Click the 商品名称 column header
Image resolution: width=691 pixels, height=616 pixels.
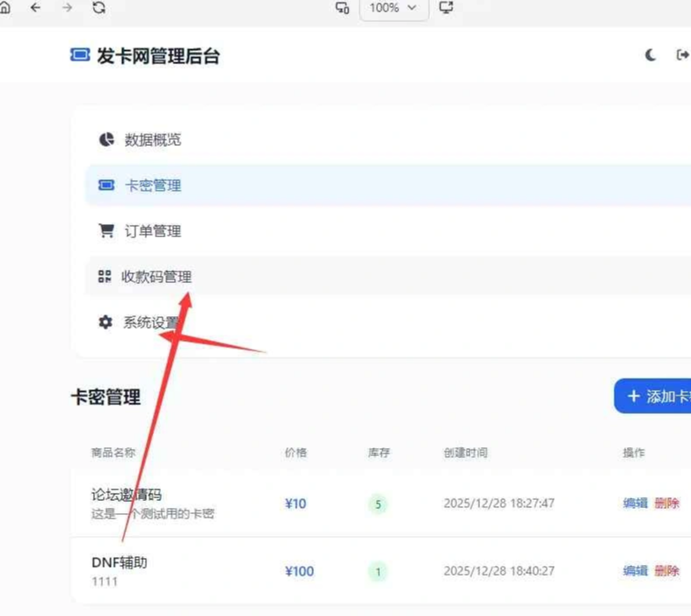tap(113, 453)
